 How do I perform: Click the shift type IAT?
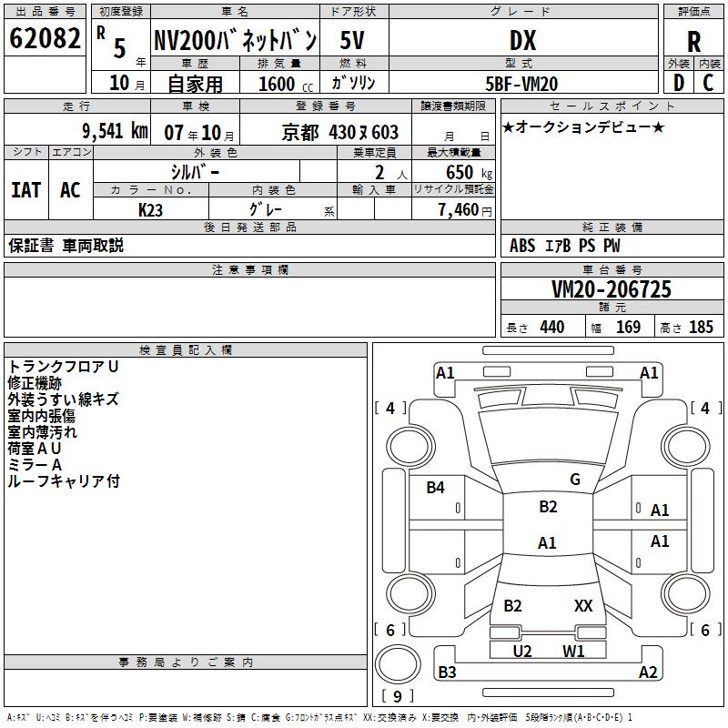[x=26, y=190]
